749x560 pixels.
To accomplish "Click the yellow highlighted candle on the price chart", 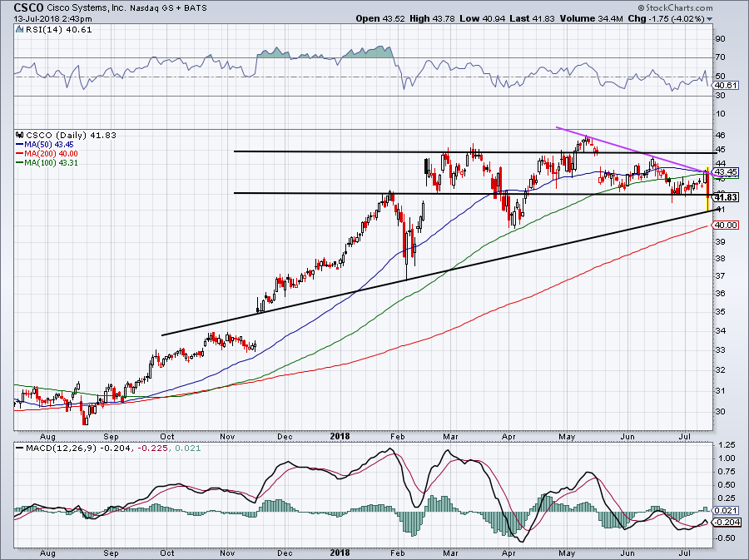I will [707, 189].
